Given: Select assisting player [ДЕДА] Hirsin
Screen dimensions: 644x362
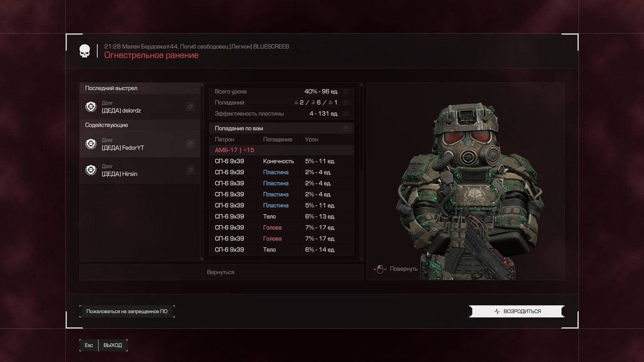Looking at the screenshot, I should 140,170.
